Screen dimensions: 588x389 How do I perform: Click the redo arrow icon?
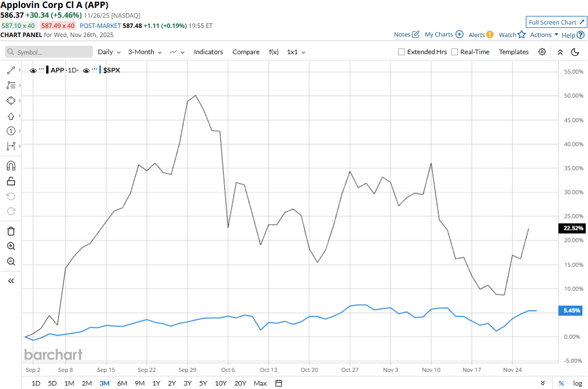pyautogui.click(x=11, y=211)
